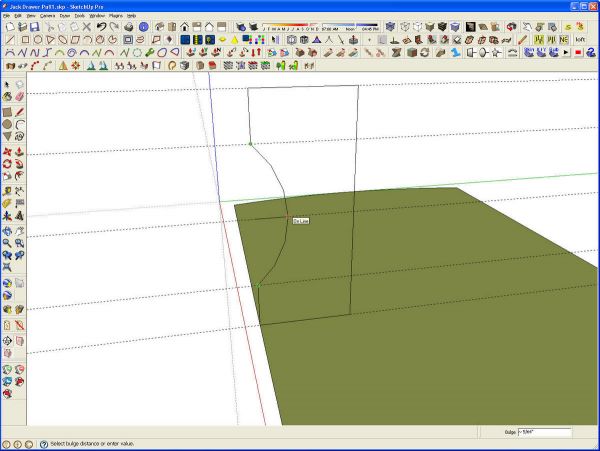
Task: Click the Save floppy disk icon
Action: (35, 27)
